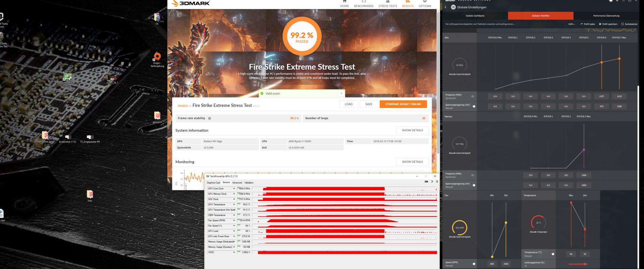Open the gpuzpics desktop folder
Screen dimensions: 644x269
(x=157, y=118)
